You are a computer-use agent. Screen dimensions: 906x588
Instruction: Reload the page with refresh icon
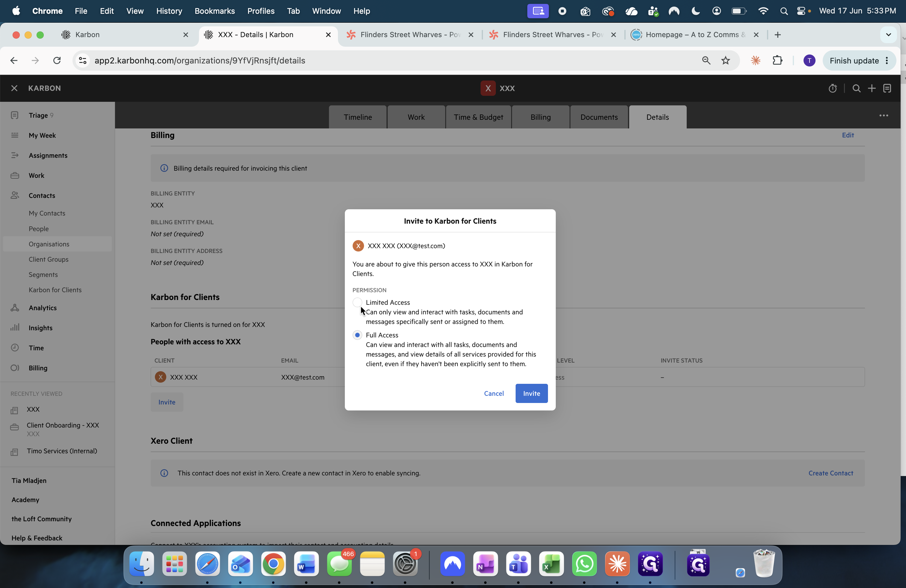tap(57, 60)
